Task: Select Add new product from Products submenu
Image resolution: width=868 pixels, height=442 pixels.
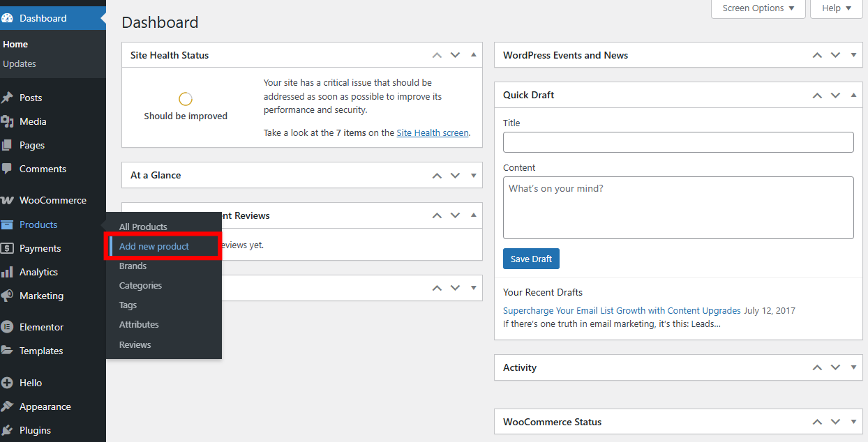Action: (x=154, y=246)
